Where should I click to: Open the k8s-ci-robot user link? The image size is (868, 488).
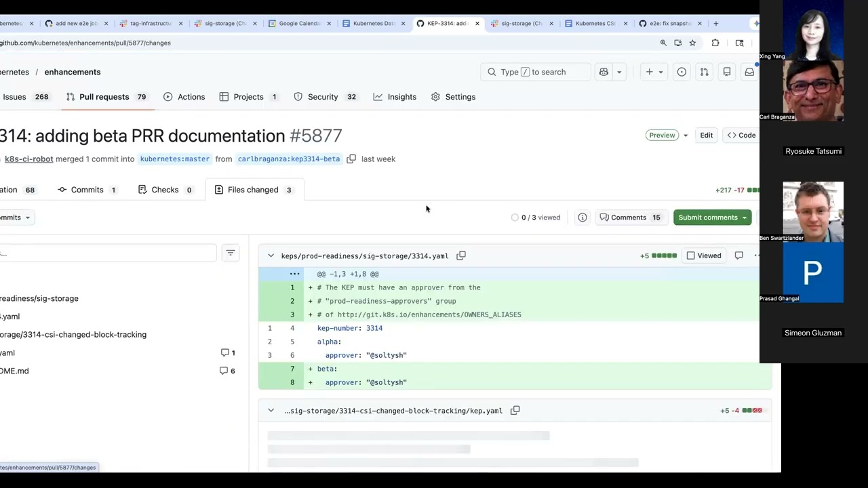(28, 159)
